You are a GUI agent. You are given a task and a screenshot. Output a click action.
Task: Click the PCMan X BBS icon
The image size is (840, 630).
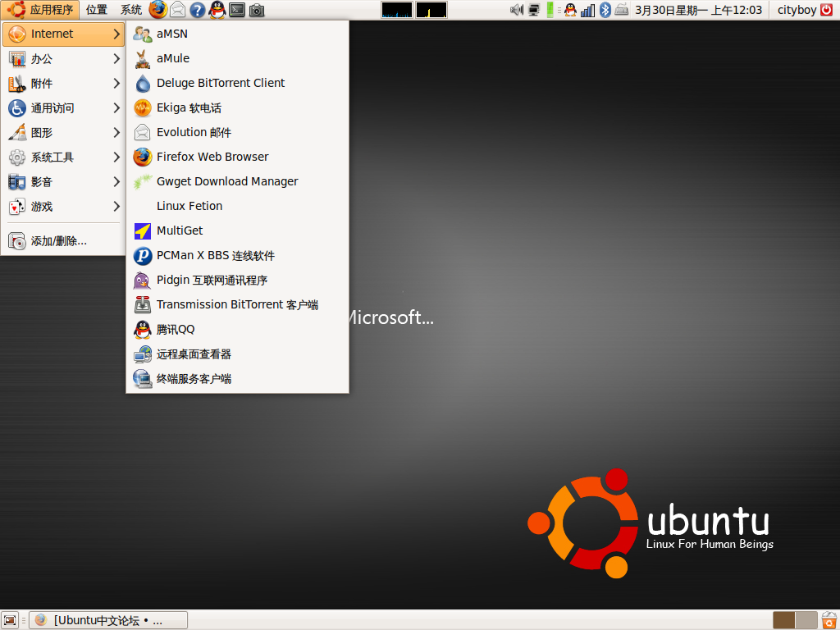[143, 256]
